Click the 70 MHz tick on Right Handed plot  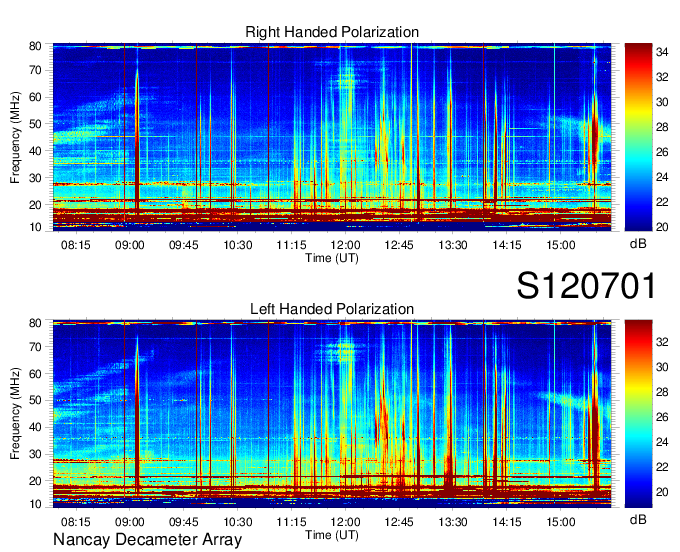(x=35, y=70)
